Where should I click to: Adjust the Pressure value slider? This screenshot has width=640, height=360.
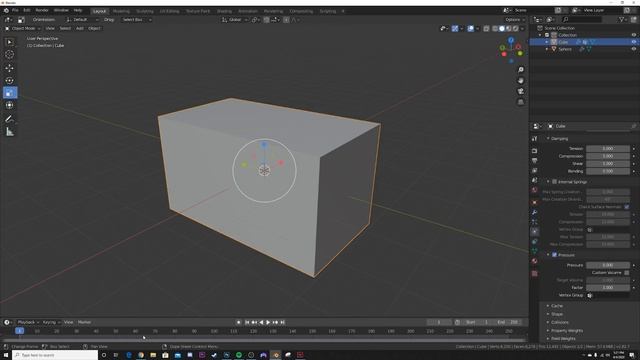(607, 265)
